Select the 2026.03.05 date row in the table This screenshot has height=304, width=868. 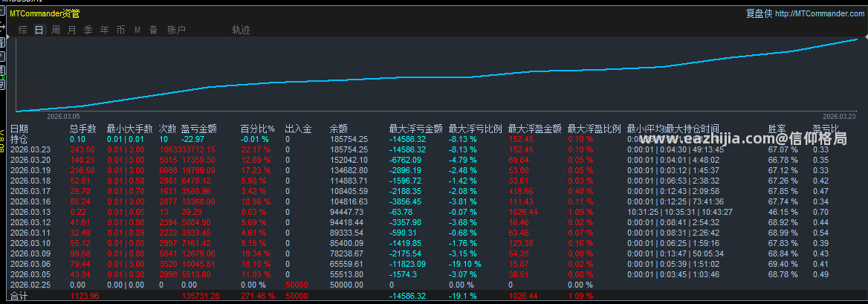(x=30, y=274)
